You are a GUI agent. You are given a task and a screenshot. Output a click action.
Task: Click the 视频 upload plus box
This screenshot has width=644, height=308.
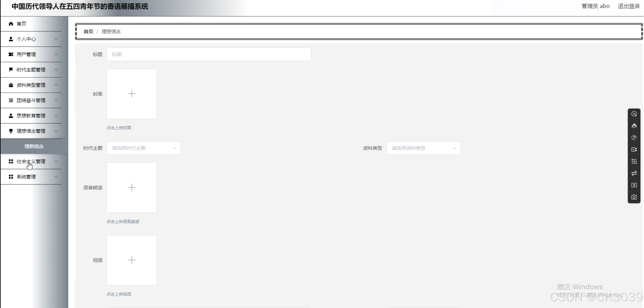pos(132,260)
